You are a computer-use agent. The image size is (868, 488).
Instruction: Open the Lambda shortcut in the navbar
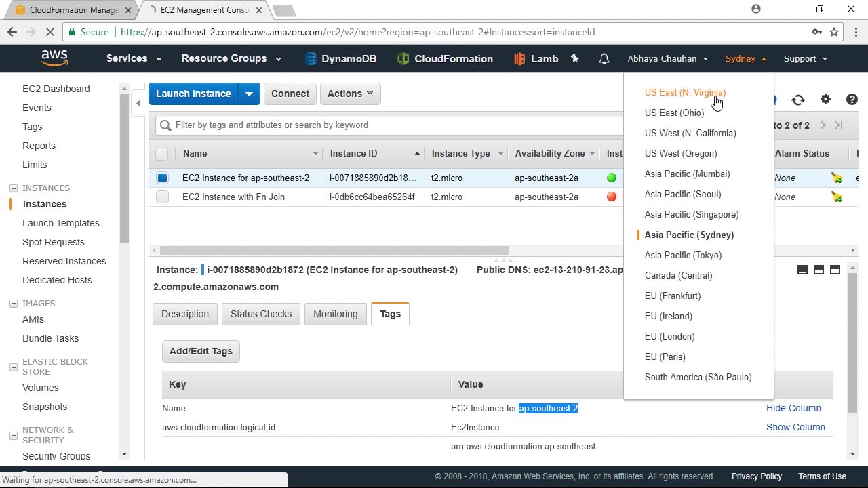[536, 59]
